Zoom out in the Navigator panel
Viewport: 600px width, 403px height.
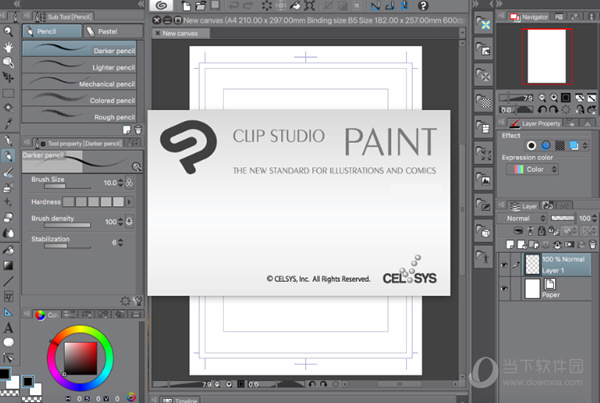tap(541, 98)
